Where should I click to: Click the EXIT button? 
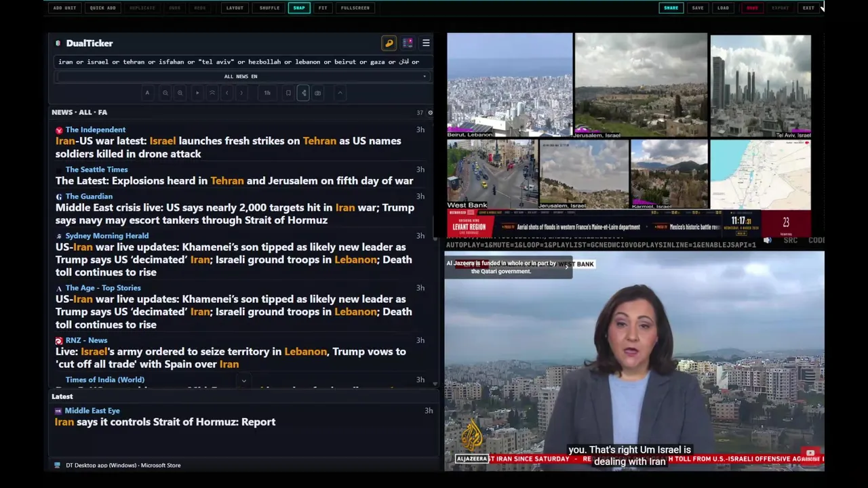pyautogui.click(x=808, y=8)
